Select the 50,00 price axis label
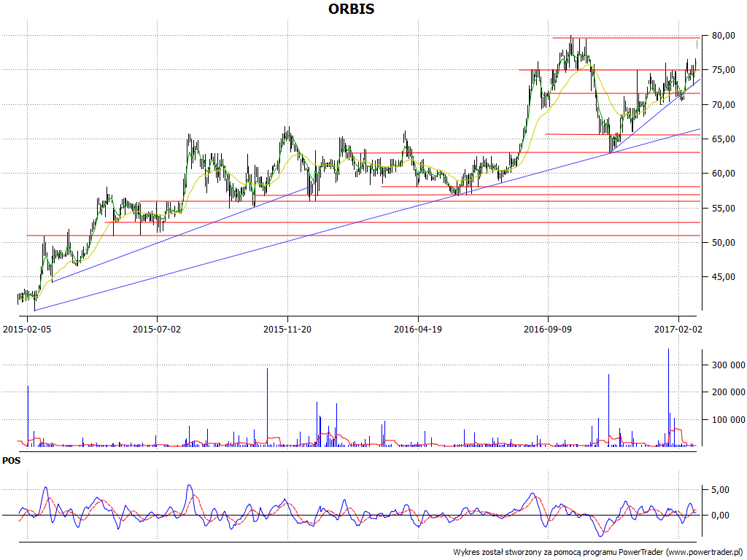747x560 pixels. [723, 242]
